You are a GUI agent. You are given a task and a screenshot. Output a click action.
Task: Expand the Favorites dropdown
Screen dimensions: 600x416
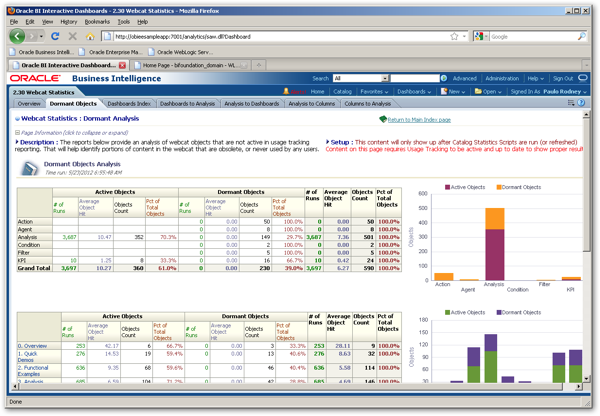coord(374,92)
